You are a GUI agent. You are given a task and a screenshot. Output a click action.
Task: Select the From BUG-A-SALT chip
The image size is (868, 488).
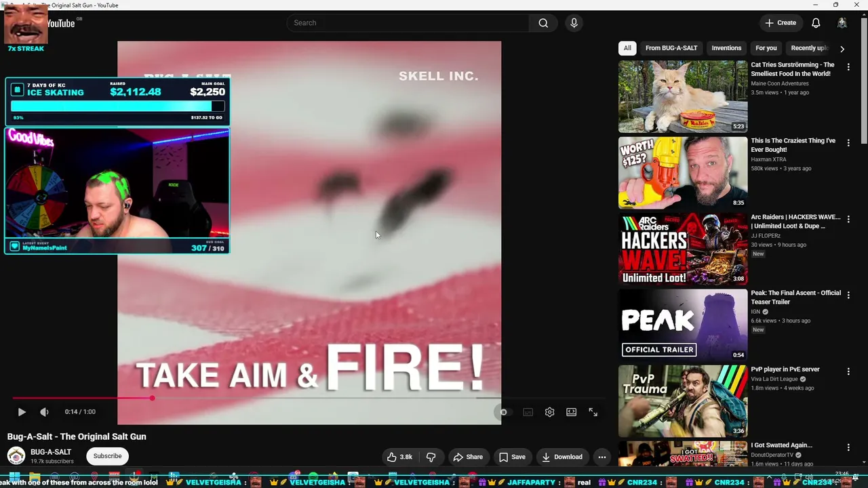tap(671, 48)
